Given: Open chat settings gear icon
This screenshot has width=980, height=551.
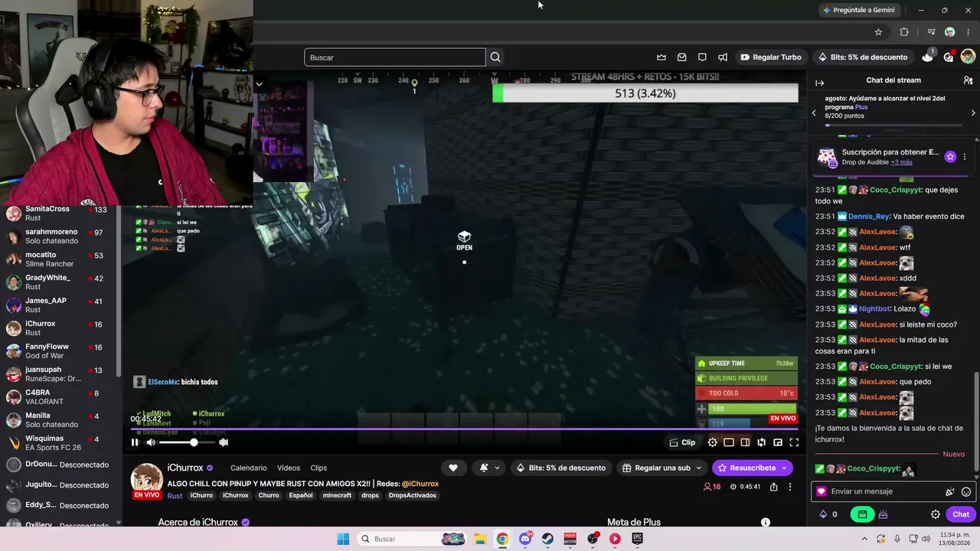Looking at the screenshot, I should point(936,515).
